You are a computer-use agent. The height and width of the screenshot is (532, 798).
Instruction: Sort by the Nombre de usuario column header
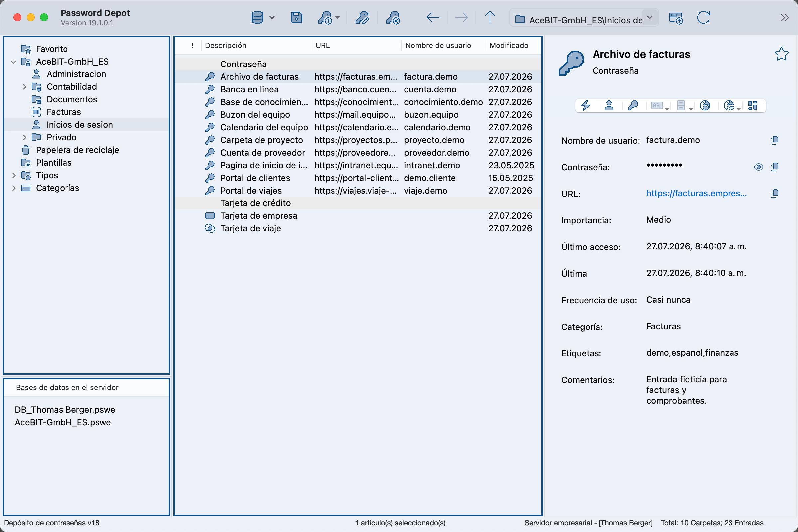tap(444, 45)
